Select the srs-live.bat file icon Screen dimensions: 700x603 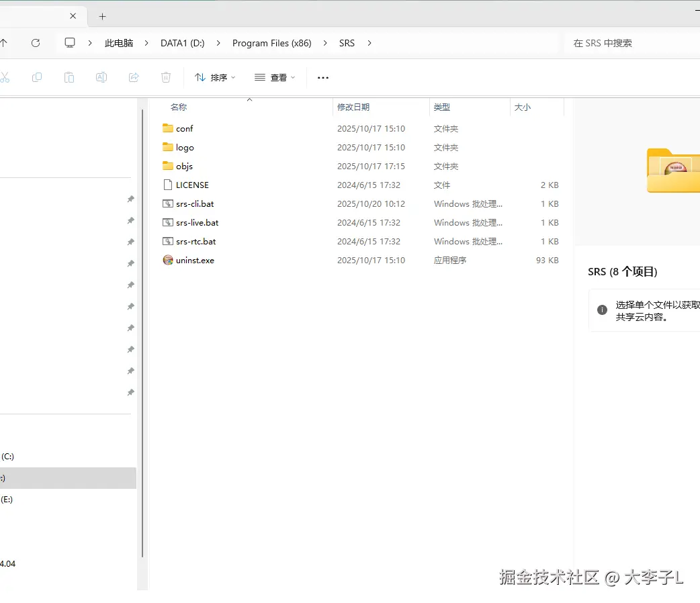(x=168, y=222)
